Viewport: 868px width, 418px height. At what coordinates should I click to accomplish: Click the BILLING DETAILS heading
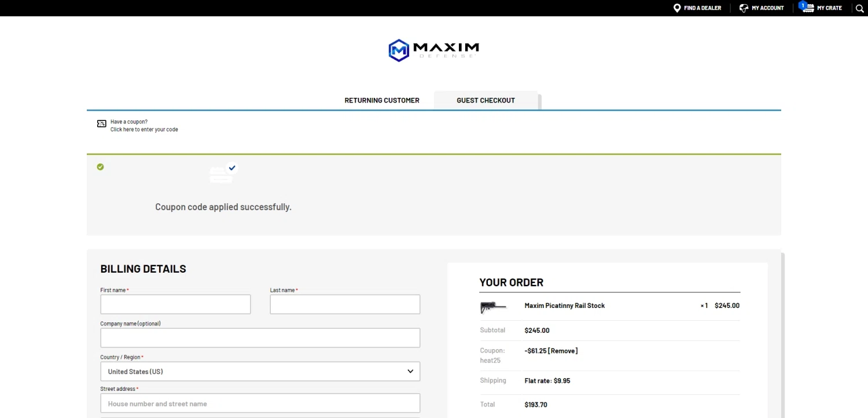click(x=144, y=269)
